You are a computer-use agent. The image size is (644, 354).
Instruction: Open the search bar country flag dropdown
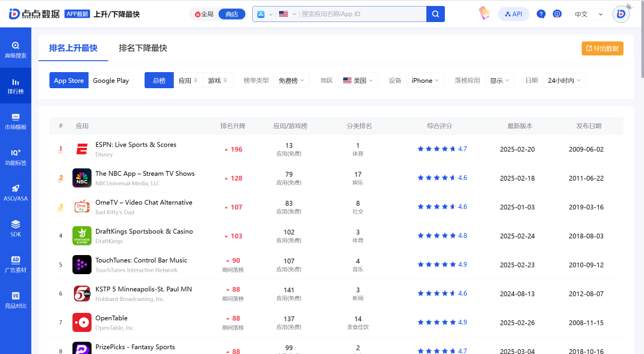[x=287, y=14]
